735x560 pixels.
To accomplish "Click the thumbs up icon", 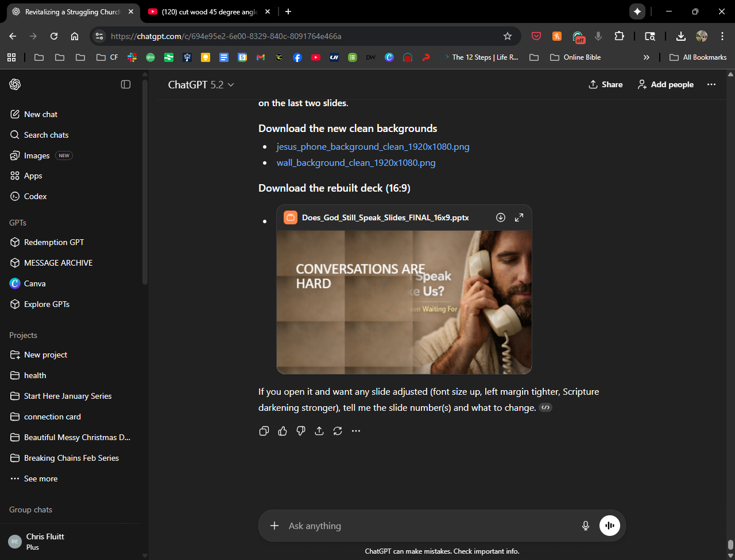I will point(283,431).
